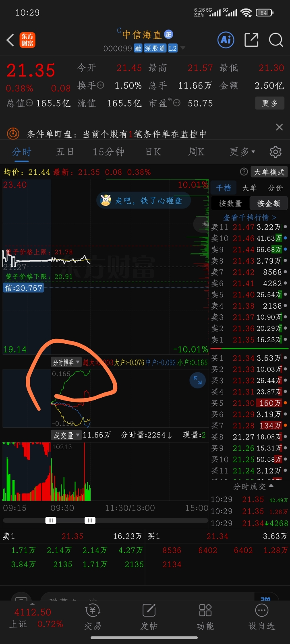The width and height of the screenshot is (290, 644).
Task: Select the 按金额 toggle option
Action: click(x=269, y=203)
